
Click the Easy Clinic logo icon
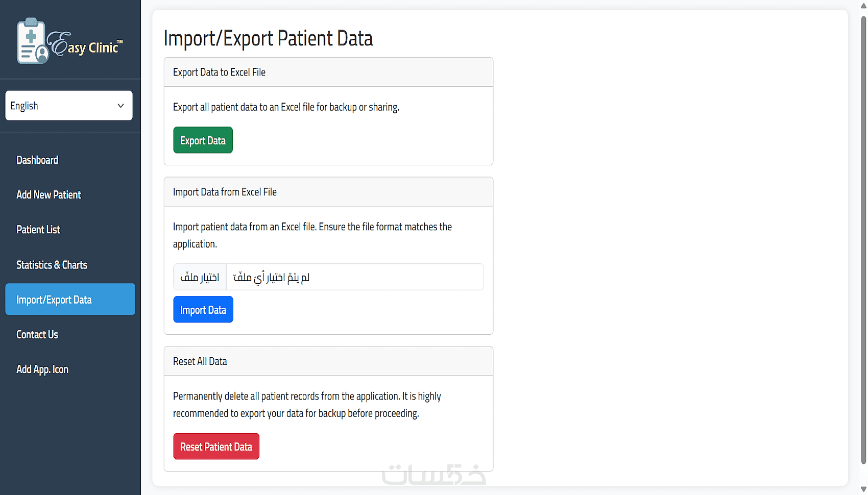[33, 41]
